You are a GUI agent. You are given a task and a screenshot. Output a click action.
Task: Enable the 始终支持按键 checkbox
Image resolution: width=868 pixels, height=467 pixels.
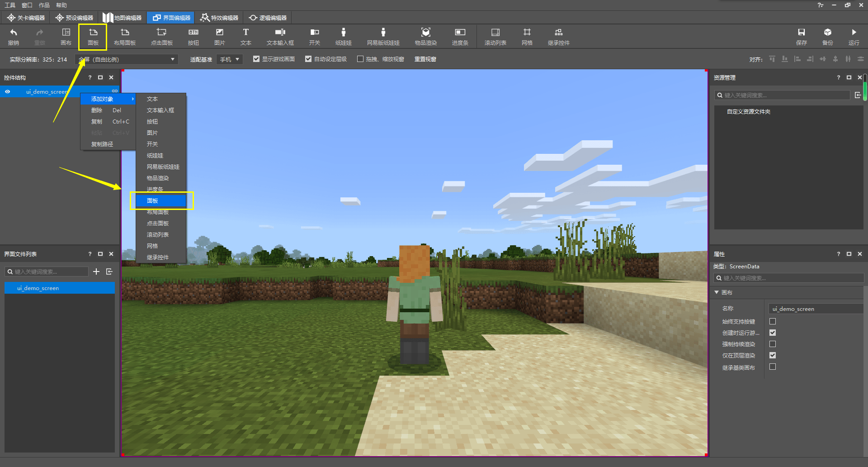773,321
